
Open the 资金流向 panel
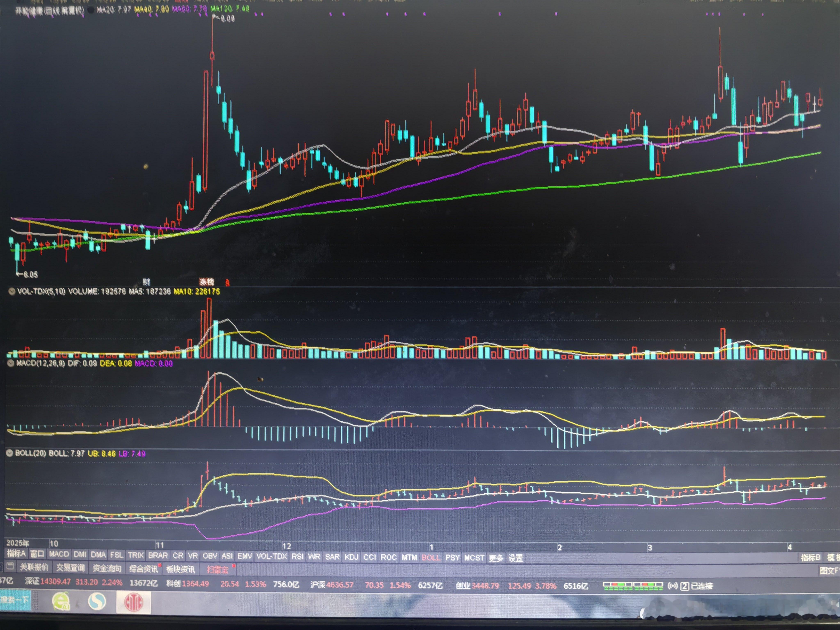(107, 568)
